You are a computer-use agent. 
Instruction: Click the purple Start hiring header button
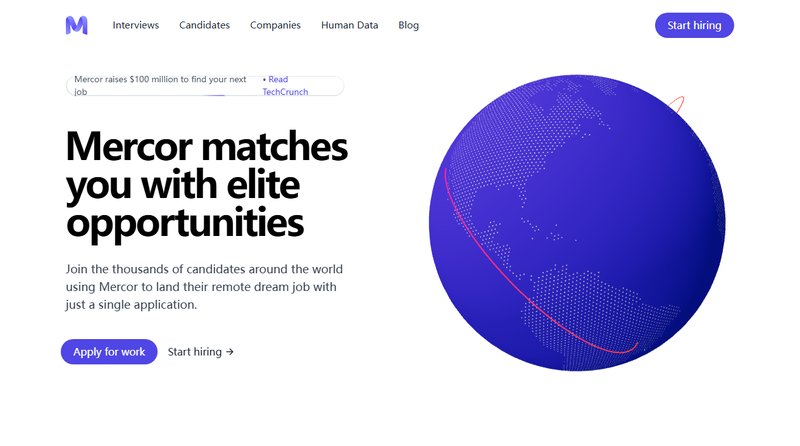(x=694, y=25)
